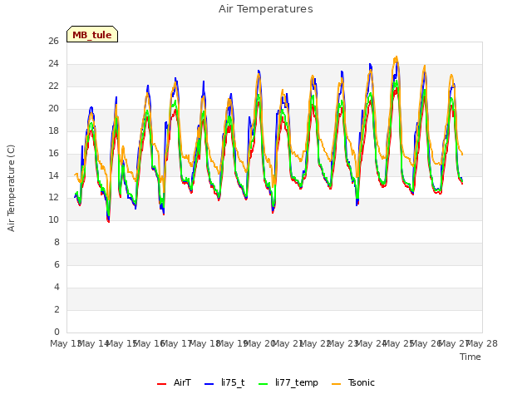Viewport: 532px width, 399px height.
Task: Click the May 28 x-axis label
Action: tap(482, 343)
